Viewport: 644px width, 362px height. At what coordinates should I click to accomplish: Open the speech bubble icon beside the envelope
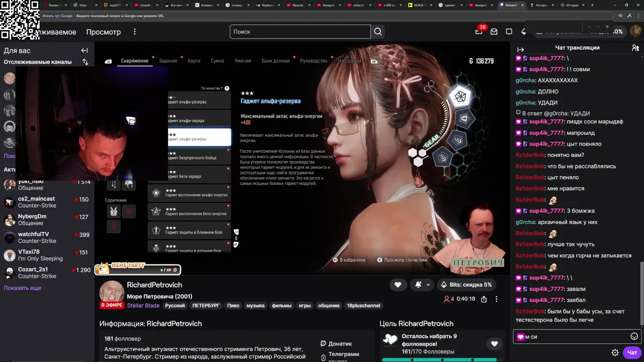(x=509, y=32)
